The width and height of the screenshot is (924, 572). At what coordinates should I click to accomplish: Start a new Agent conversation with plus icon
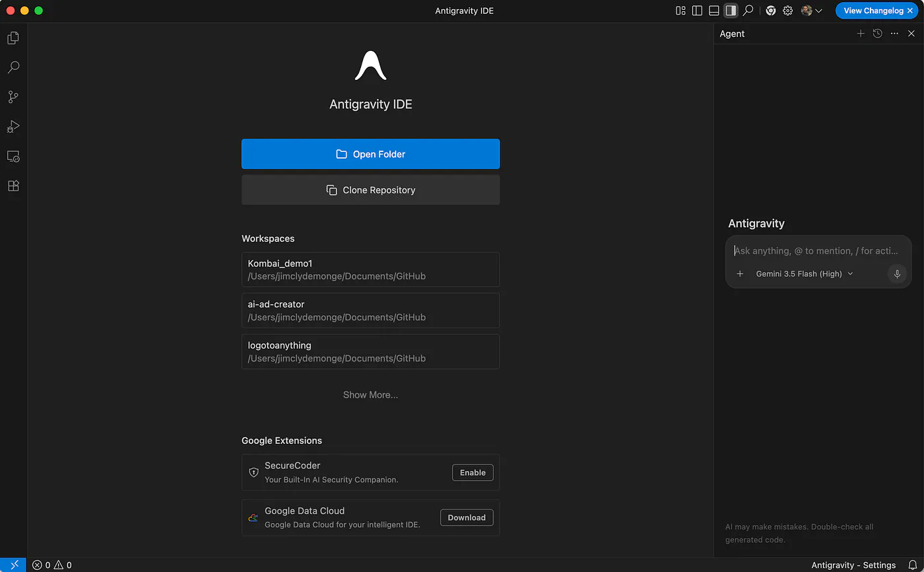pyautogui.click(x=861, y=34)
